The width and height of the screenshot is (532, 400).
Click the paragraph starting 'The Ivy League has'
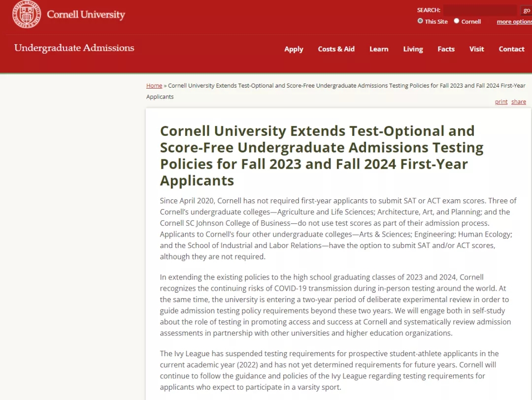tap(330, 370)
